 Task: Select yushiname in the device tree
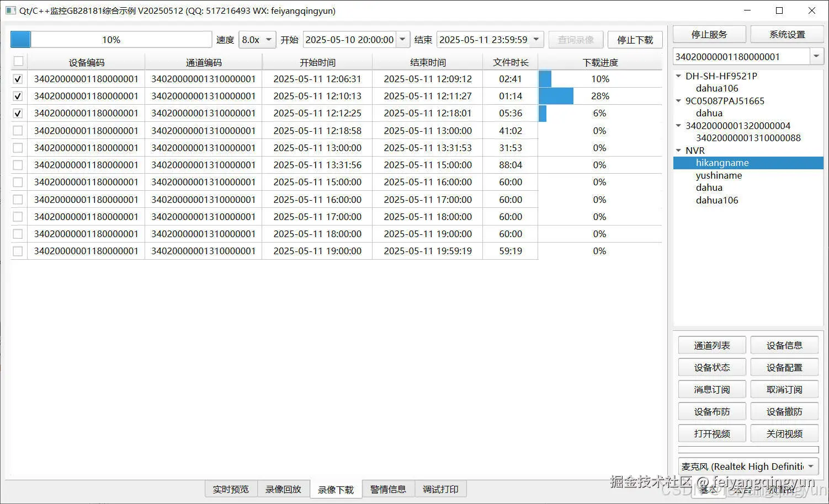tap(719, 175)
